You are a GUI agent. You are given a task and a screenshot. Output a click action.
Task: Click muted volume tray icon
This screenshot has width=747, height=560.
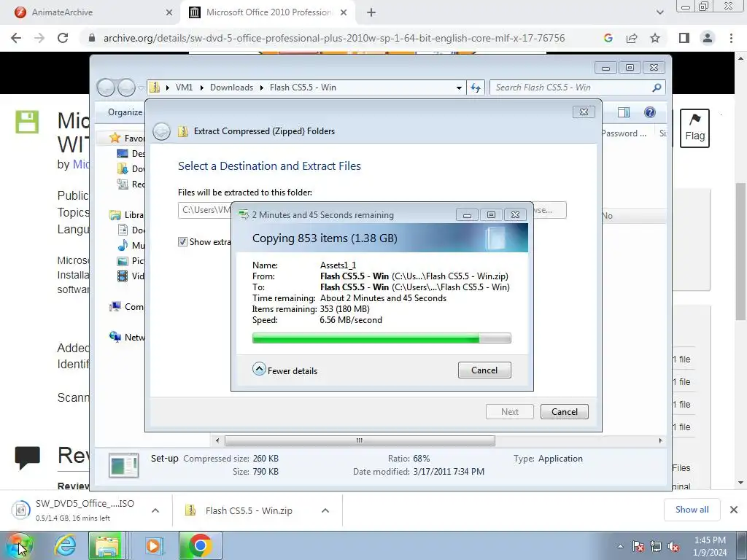click(674, 546)
